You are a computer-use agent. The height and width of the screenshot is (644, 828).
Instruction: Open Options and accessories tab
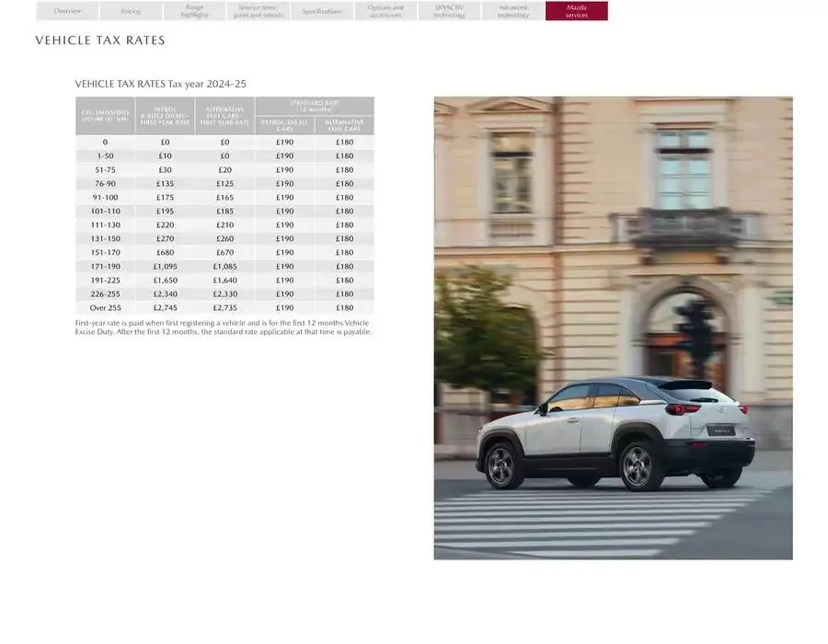385,11
